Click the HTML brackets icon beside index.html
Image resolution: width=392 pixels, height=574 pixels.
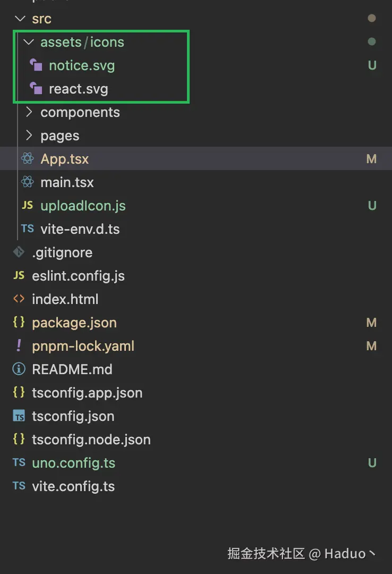[x=19, y=299]
